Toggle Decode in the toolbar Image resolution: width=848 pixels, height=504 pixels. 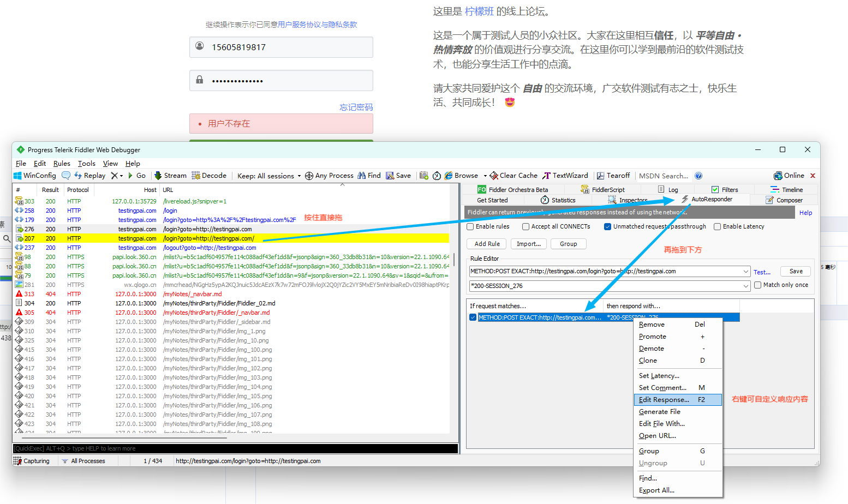coord(209,176)
